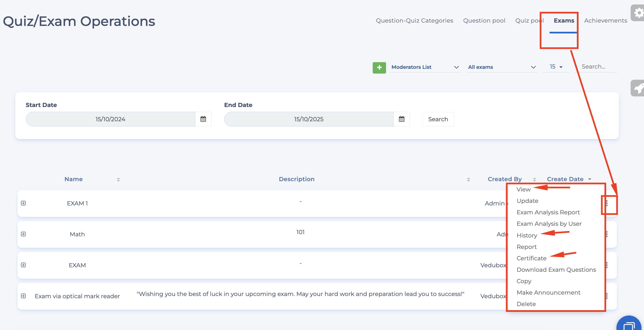Expand Exam via optical mark reader row
Screen dimensions: 644x330
point(23,296)
